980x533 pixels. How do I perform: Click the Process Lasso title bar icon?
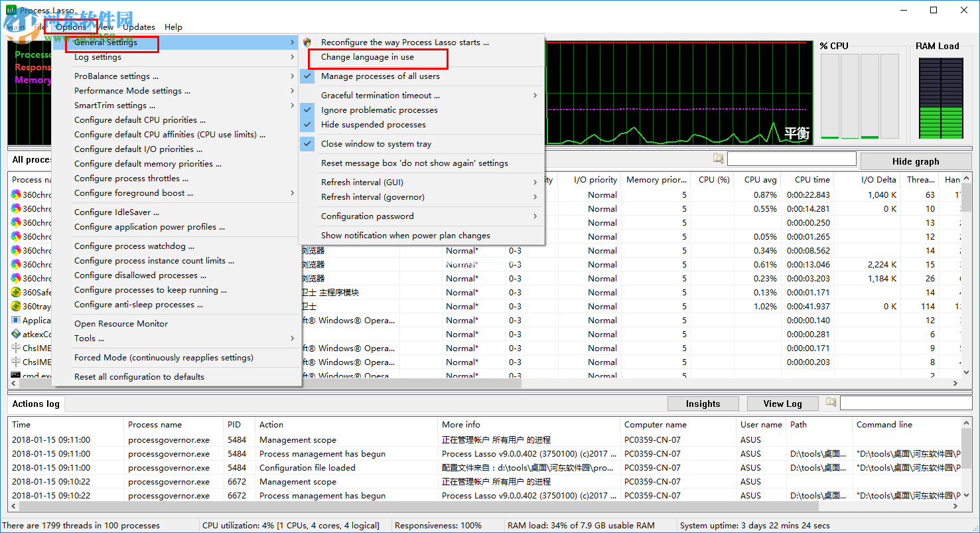click(10, 10)
